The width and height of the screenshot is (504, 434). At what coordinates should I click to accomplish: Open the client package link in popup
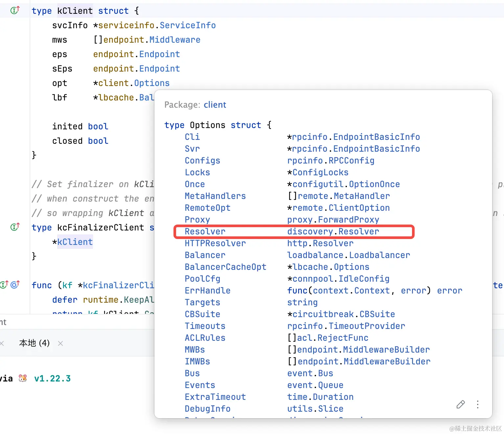pyautogui.click(x=215, y=105)
